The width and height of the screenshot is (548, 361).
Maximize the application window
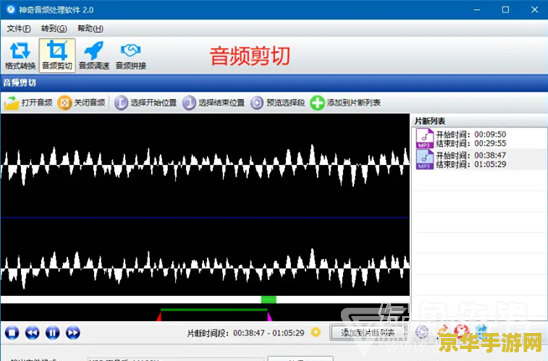(x=505, y=10)
